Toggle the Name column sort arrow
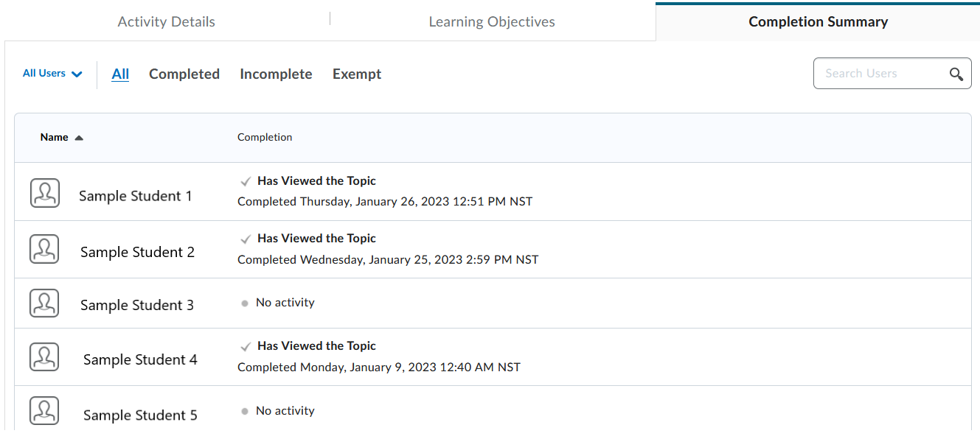Image resolution: width=980 pixels, height=439 pixels. (x=80, y=137)
